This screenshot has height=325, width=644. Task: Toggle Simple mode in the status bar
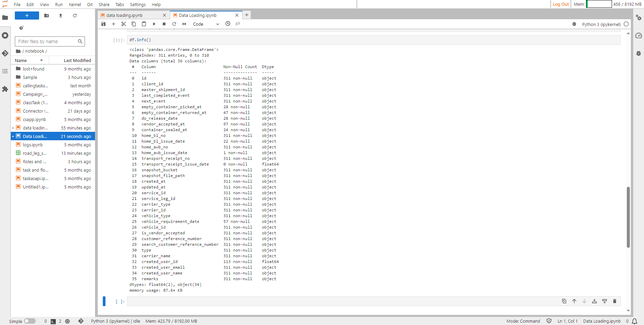click(x=30, y=321)
